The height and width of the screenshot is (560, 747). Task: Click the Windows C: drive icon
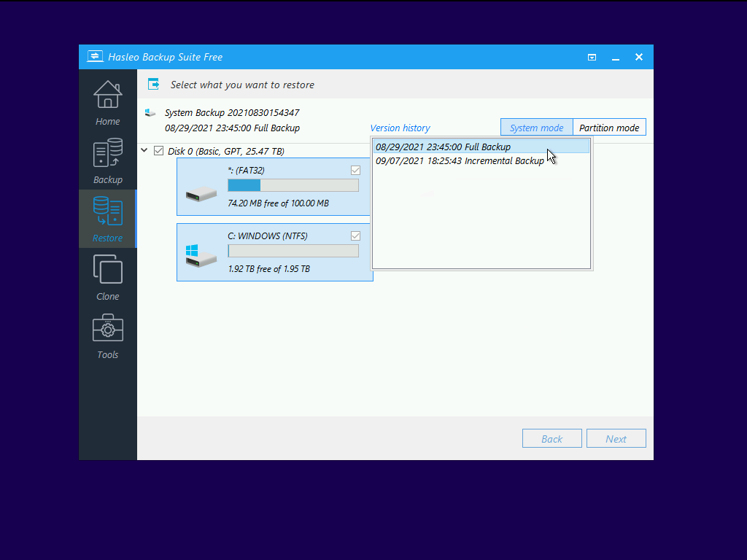[x=201, y=255]
